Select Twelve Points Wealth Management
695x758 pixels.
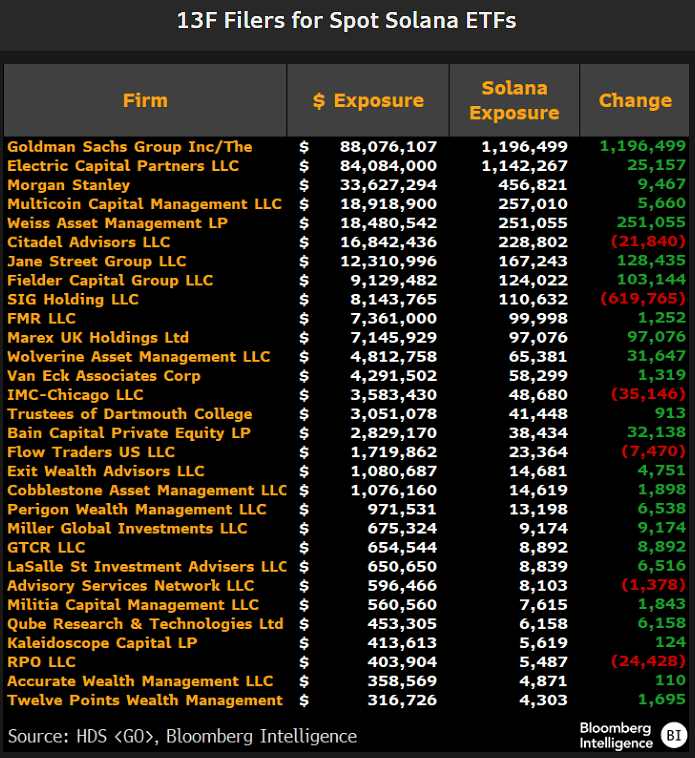(x=145, y=700)
